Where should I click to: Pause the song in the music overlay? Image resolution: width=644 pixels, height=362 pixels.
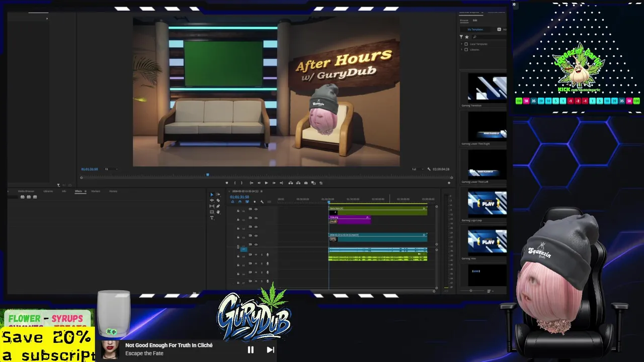[251, 350]
